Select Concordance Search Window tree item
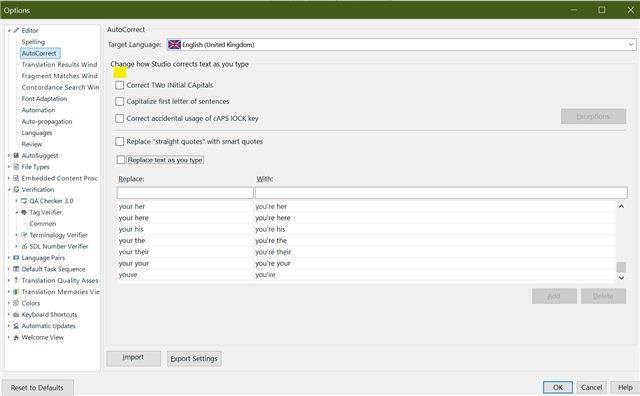The width and height of the screenshot is (640, 396). [60, 87]
